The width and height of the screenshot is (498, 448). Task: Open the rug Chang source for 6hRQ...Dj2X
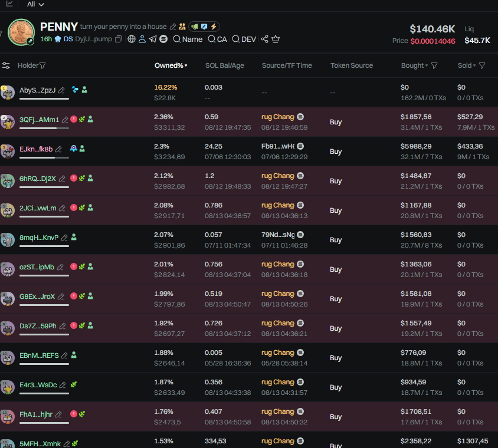pos(277,176)
